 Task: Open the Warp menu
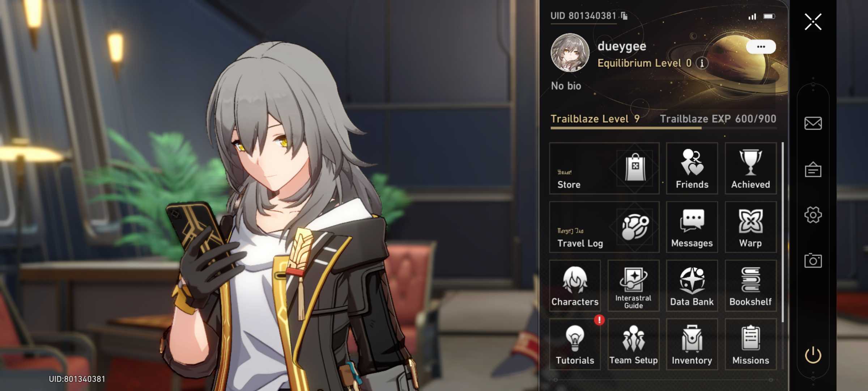point(750,227)
